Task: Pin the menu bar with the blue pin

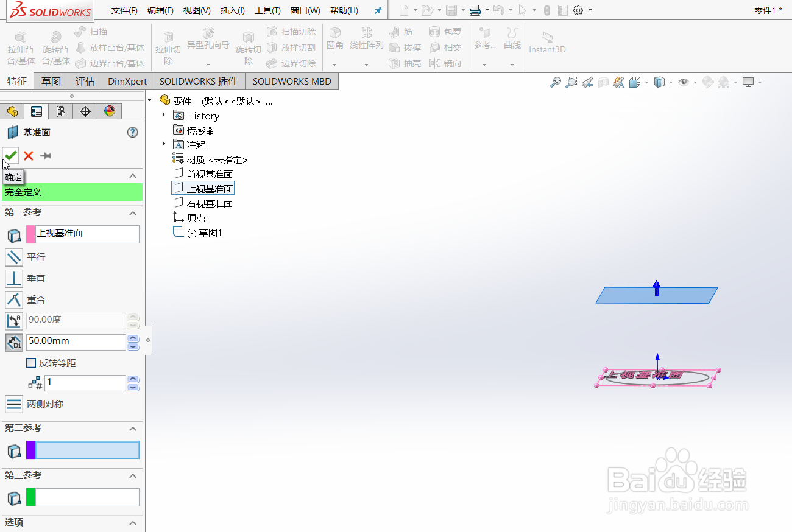Action: click(378, 11)
